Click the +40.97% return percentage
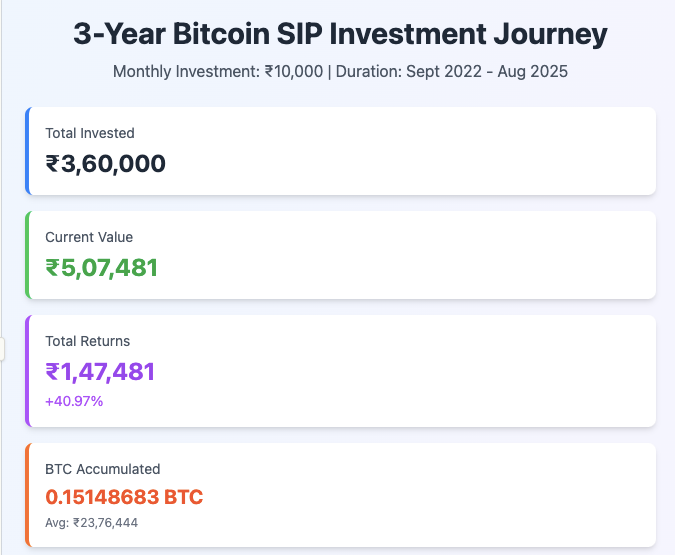This screenshot has height=555, width=675. [74, 401]
